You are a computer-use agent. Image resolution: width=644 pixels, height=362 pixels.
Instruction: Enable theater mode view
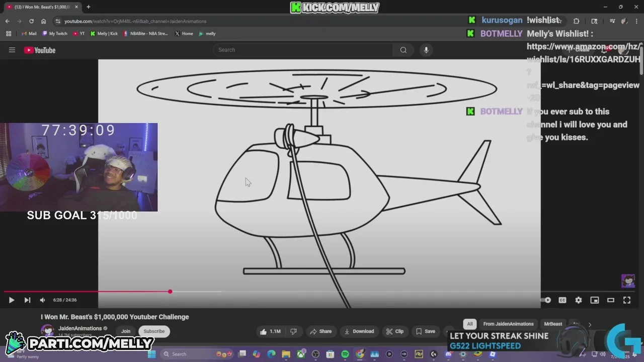click(x=611, y=300)
